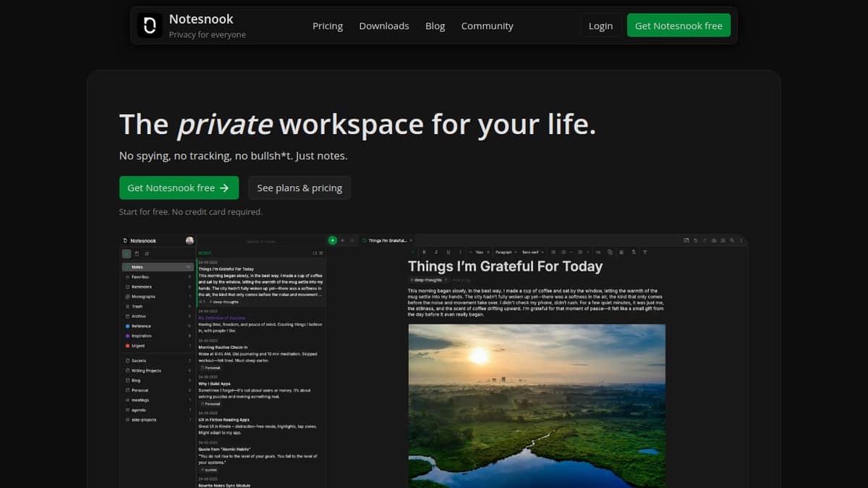Select the meetings tag

pyautogui.click(x=158, y=400)
